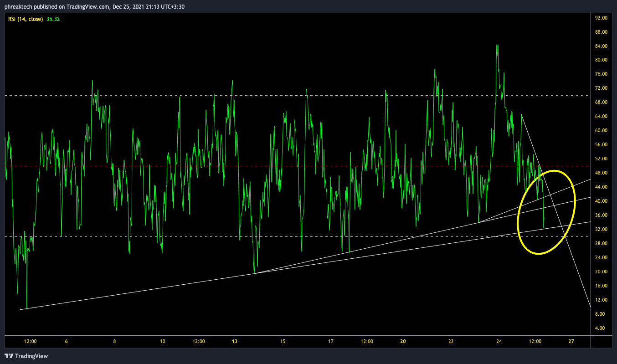Click the 60.00 label on price axis

(602, 130)
